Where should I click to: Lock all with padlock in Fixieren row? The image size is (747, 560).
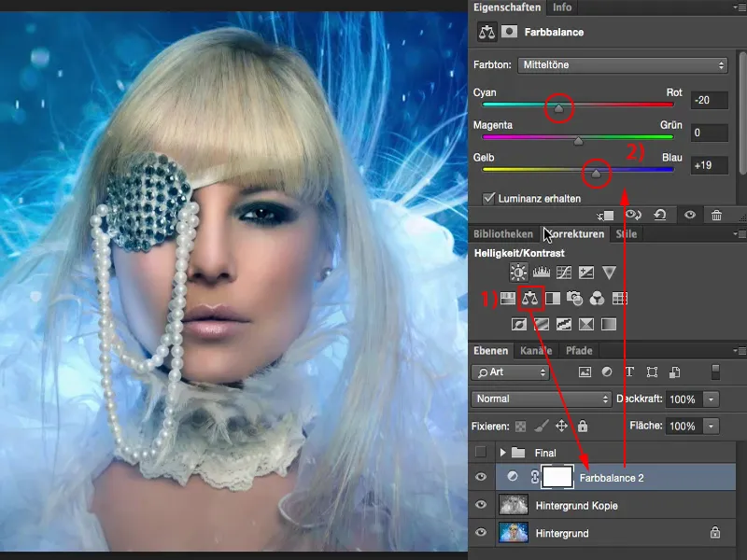pyautogui.click(x=583, y=426)
